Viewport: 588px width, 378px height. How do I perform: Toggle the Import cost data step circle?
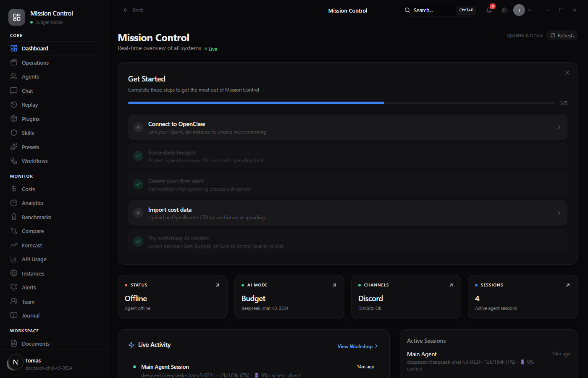tap(138, 213)
